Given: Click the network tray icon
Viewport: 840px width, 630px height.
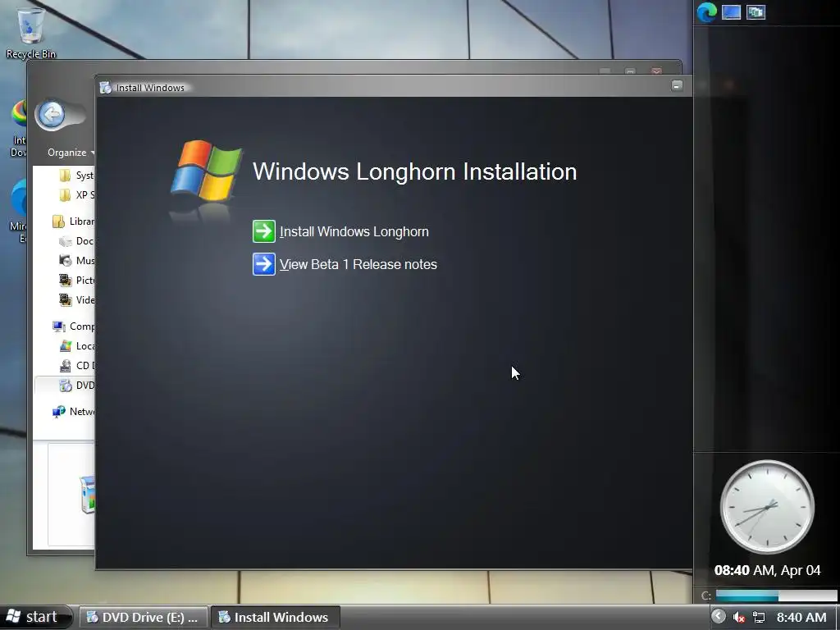Looking at the screenshot, I should [x=759, y=618].
